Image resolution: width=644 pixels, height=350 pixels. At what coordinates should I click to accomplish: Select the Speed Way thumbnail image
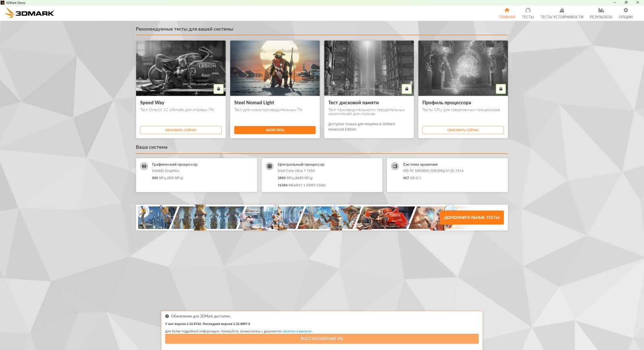click(x=181, y=68)
